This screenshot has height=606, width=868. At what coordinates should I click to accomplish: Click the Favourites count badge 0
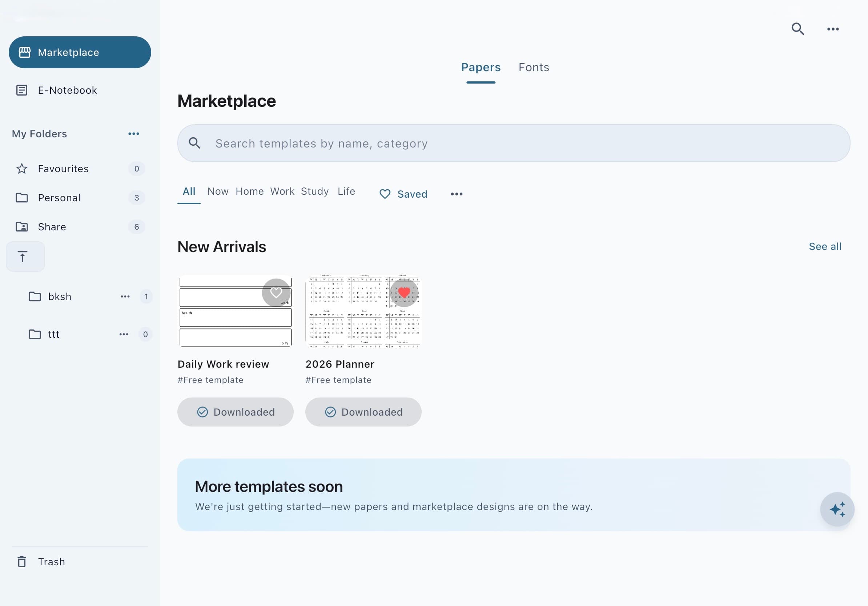[136, 169]
